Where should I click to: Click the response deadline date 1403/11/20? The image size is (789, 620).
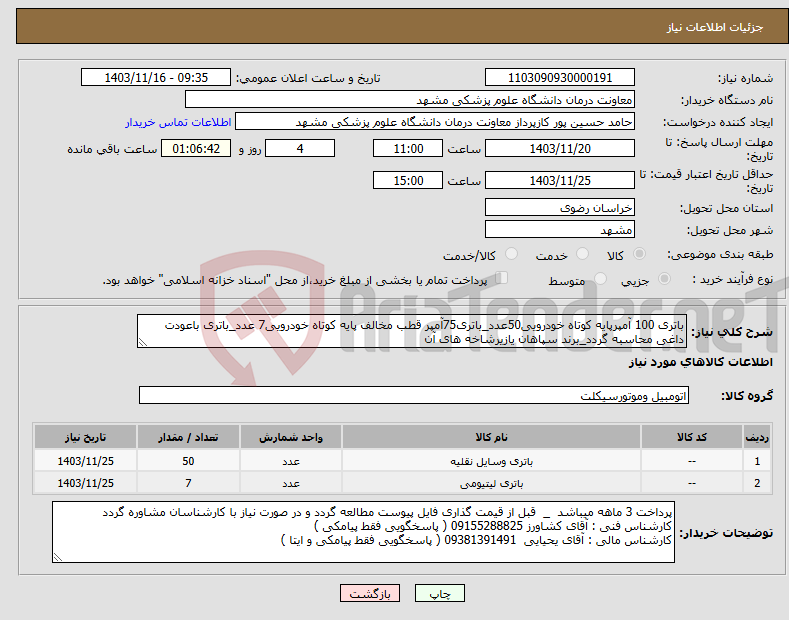point(560,148)
